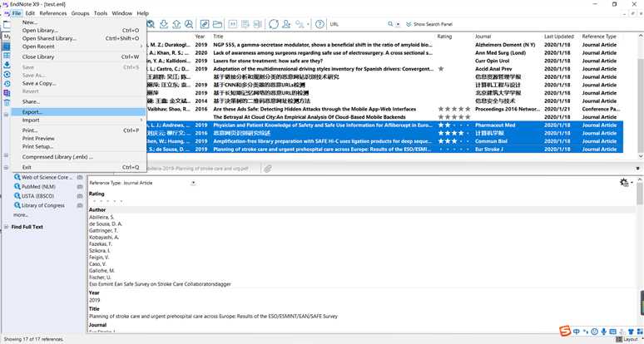Screen dimensions: 644x344
Task: Select Compressed Library (.enlx) menu entry
Action: (78, 157)
